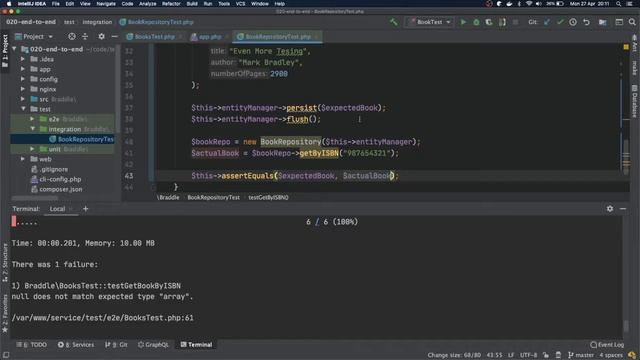Collapse the integration folder
640x360 pixels.
[x=32, y=129]
